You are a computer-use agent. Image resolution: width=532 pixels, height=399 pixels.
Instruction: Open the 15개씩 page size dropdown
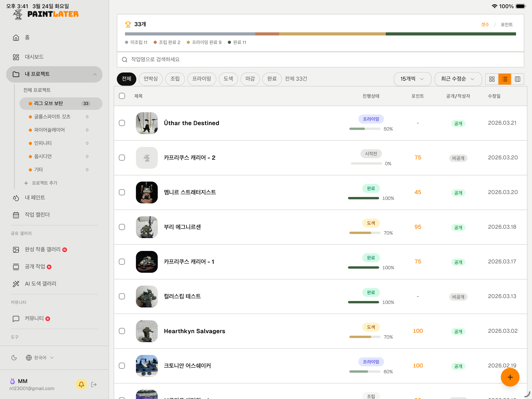click(x=412, y=79)
